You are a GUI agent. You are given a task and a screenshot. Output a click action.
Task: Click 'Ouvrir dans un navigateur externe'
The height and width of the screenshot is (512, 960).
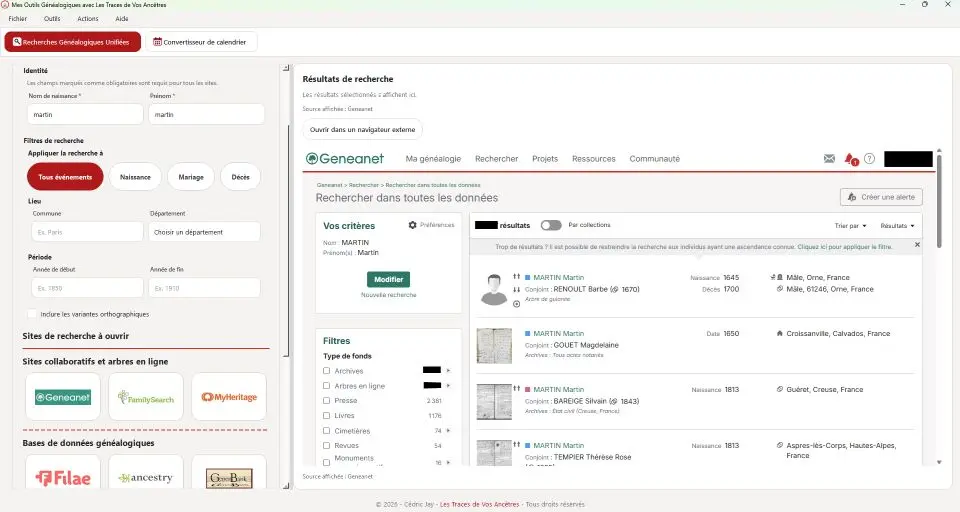point(362,130)
